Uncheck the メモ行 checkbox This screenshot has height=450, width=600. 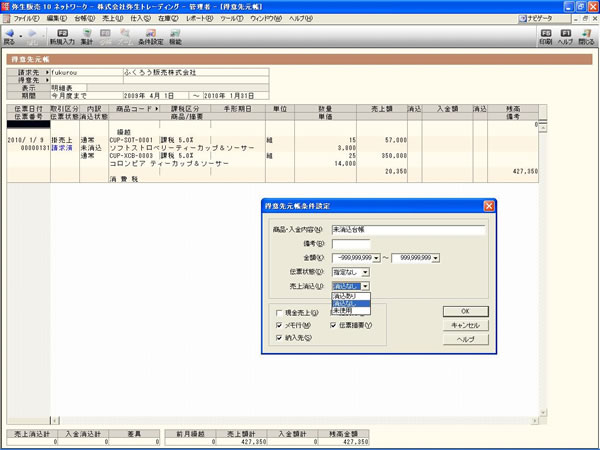point(279,325)
